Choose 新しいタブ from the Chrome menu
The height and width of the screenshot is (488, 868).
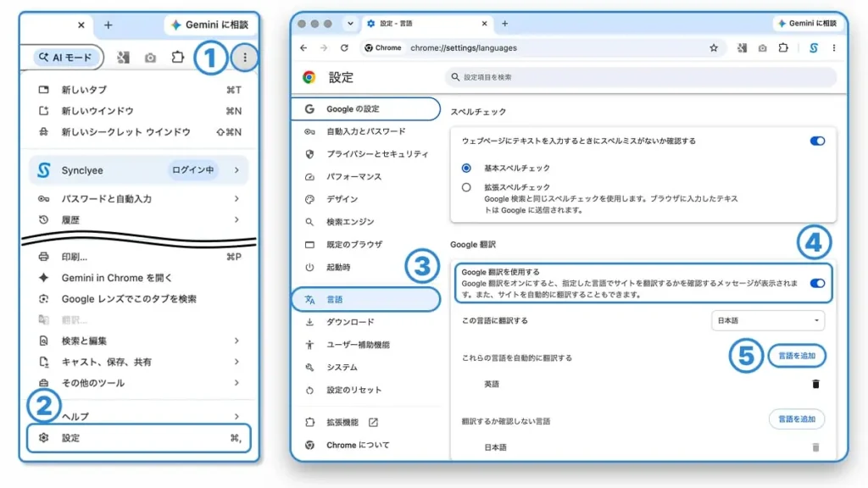[x=140, y=90]
